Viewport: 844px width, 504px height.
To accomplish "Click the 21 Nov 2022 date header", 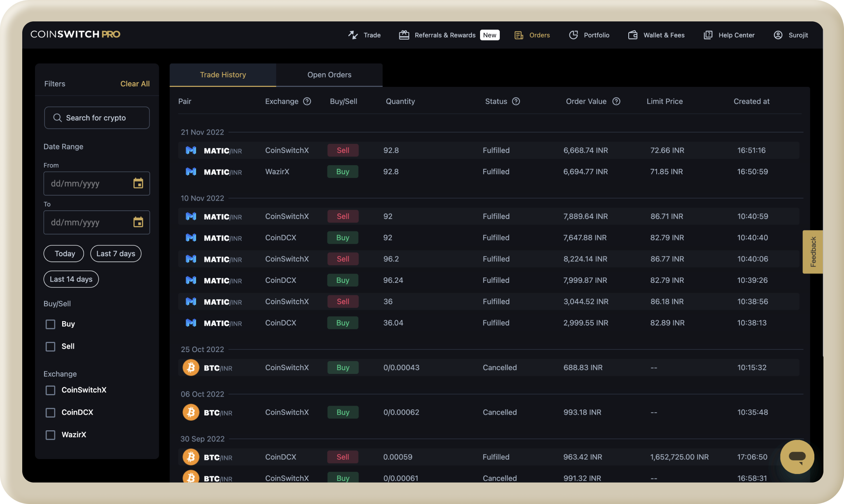I will [x=203, y=132].
